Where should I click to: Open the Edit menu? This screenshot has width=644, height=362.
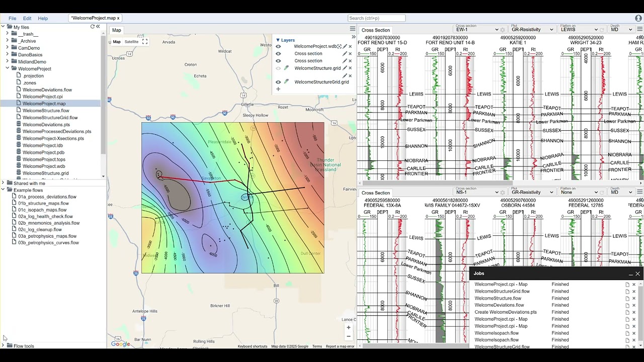tap(27, 18)
